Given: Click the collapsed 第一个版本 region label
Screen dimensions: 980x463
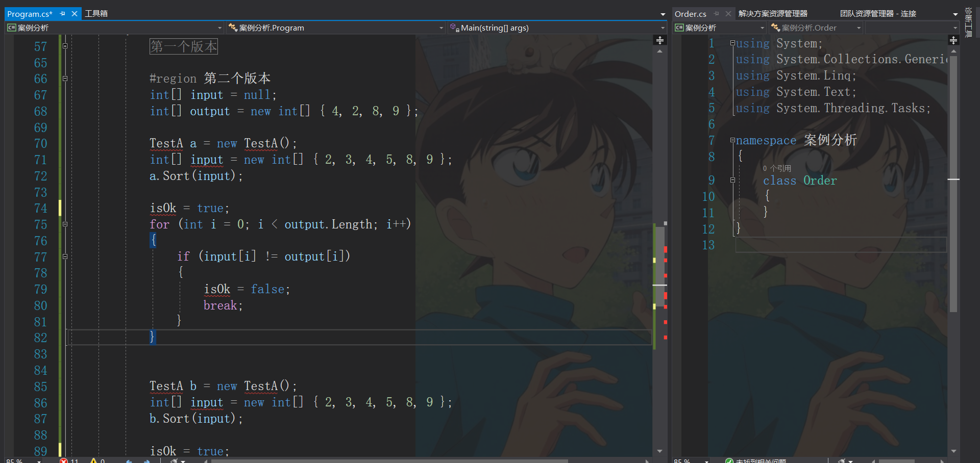Looking at the screenshot, I should click(x=184, y=46).
